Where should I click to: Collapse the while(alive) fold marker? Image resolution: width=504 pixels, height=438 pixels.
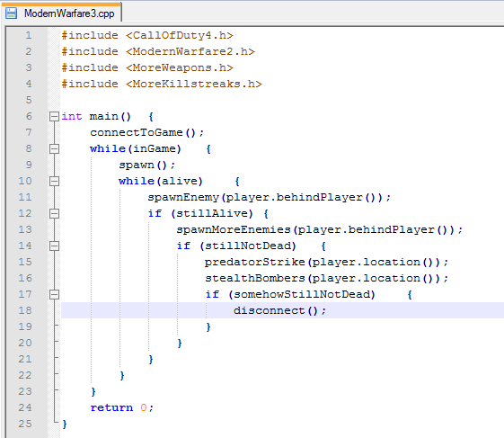pyautogui.click(x=54, y=181)
